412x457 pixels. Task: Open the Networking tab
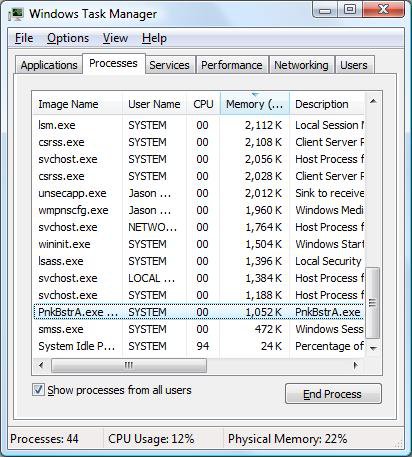coord(301,65)
